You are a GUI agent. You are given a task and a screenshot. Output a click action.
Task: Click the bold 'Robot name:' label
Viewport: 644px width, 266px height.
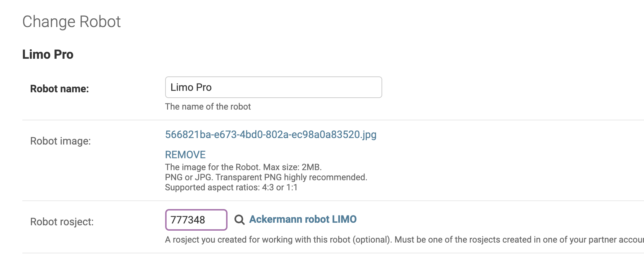[59, 89]
